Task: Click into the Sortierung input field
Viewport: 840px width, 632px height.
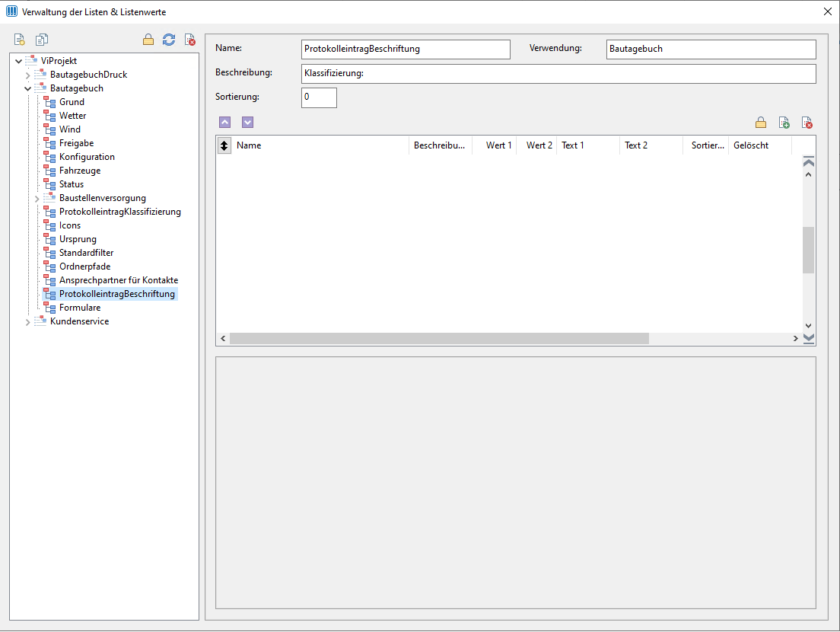Action: (319, 97)
